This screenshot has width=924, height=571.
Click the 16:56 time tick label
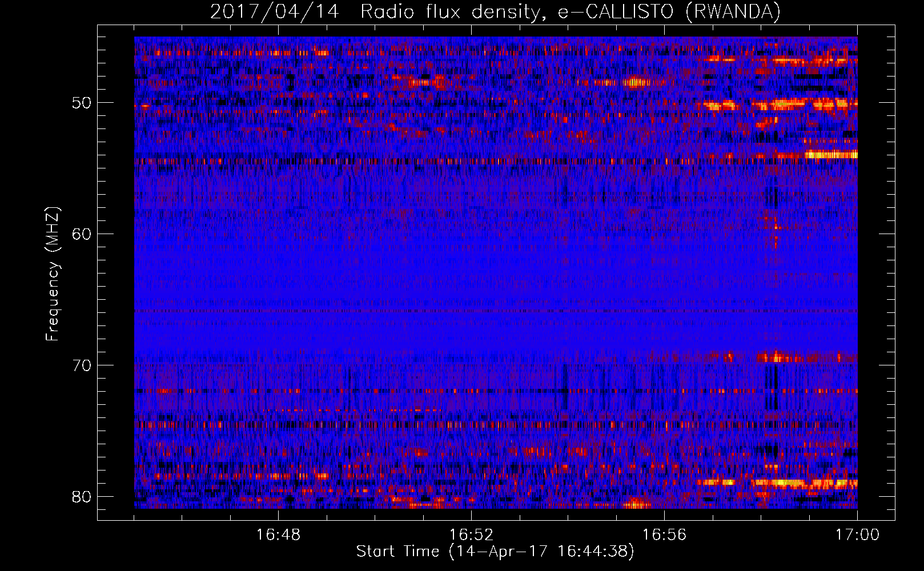[x=664, y=535]
